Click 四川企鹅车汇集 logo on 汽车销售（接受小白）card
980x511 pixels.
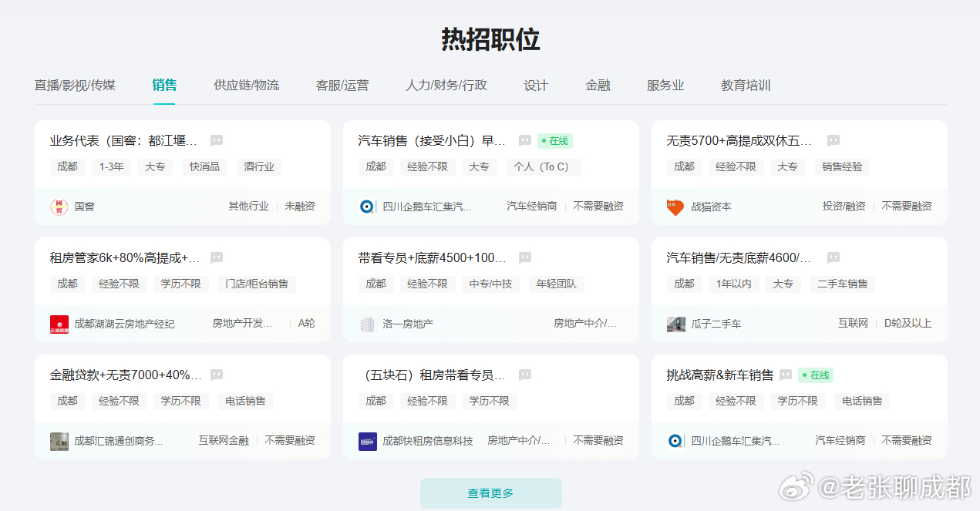point(367,207)
